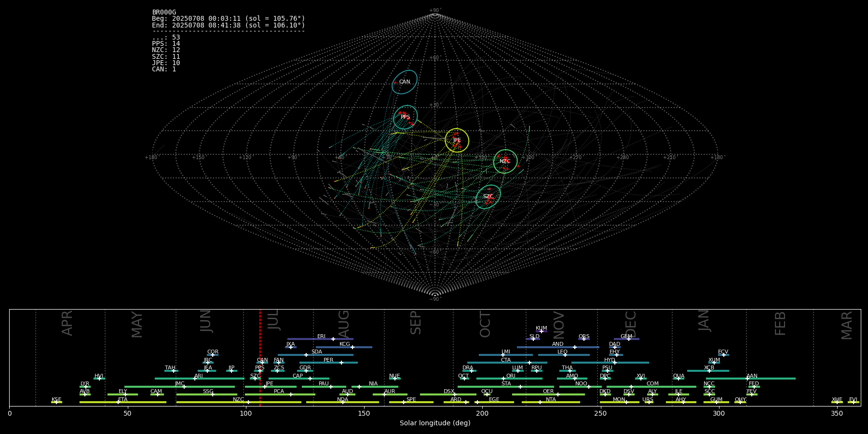Viewport: 868px width, 434px height.
Task: Click the PER shower bar label
Action: click(x=328, y=360)
